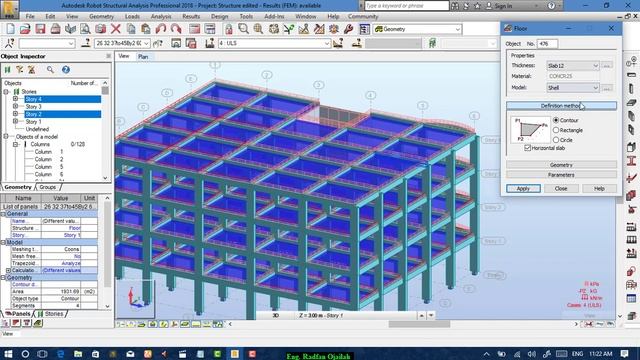Open the Thickness Slab12 dropdown

pos(596,66)
